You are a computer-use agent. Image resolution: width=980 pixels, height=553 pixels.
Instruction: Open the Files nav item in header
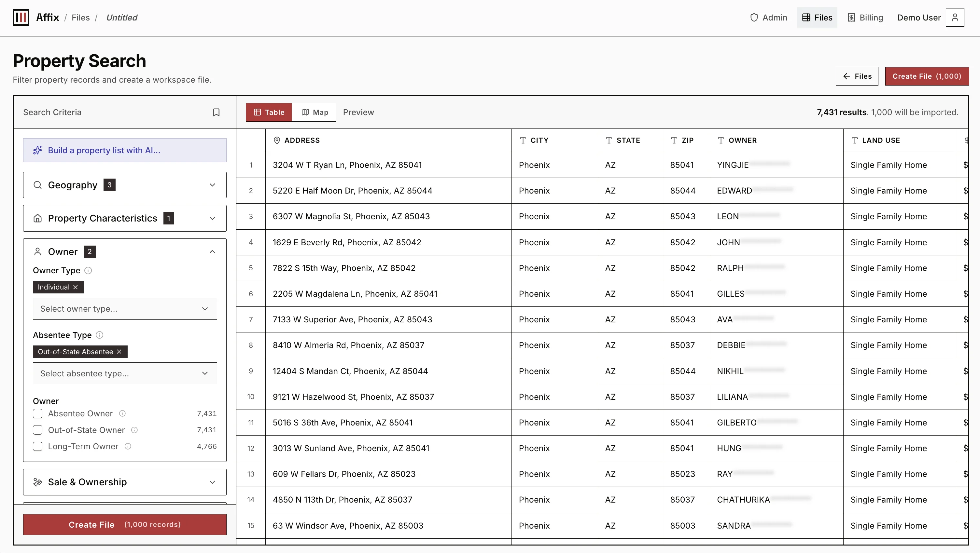[x=817, y=18]
